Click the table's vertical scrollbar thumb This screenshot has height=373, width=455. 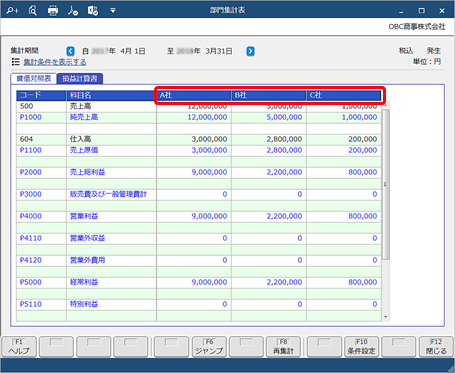386,184
